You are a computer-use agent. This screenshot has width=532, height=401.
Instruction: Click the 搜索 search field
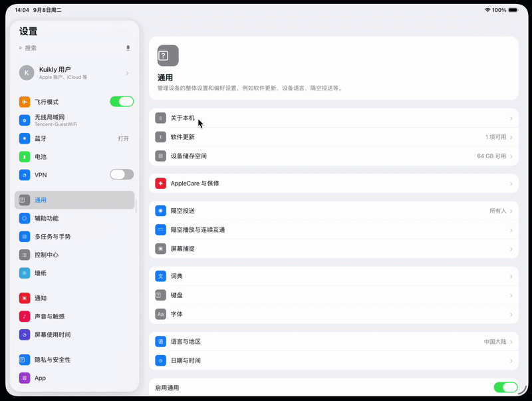pyautogui.click(x=74, y=48)
